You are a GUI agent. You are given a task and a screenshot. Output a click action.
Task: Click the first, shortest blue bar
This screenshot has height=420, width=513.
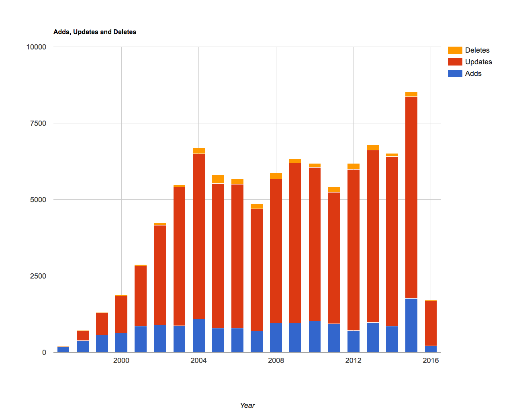click(x=63, y=349)
